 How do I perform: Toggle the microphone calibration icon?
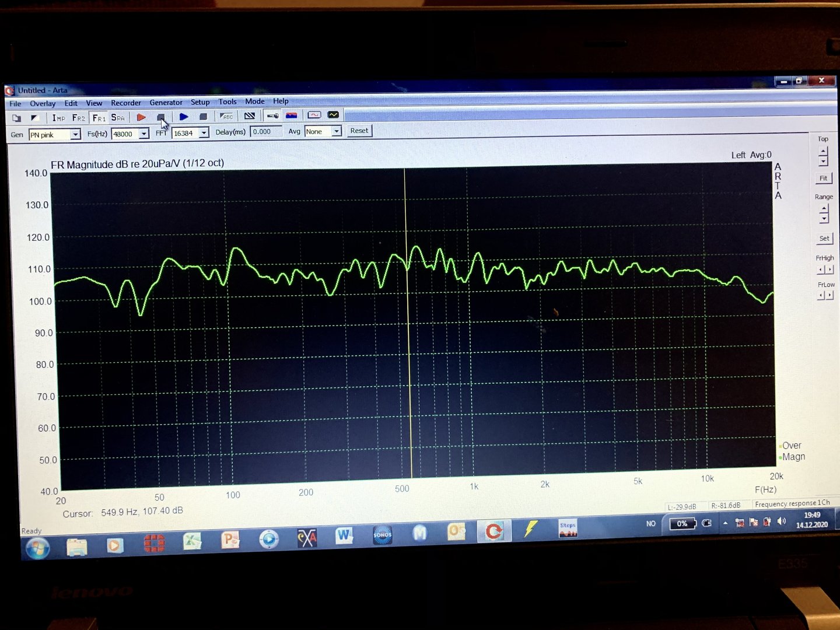click(x=272, y=116)
